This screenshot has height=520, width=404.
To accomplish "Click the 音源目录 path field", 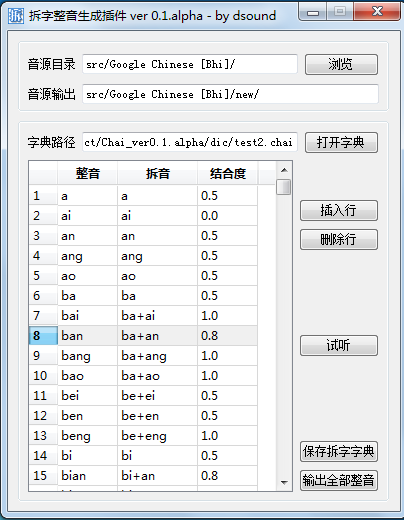I will point(190,64).
